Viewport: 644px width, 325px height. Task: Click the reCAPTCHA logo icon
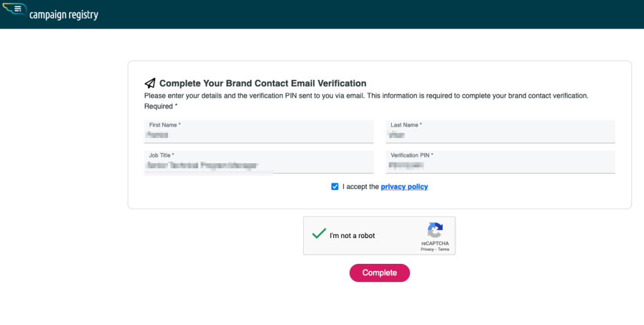tap(435, 229)
